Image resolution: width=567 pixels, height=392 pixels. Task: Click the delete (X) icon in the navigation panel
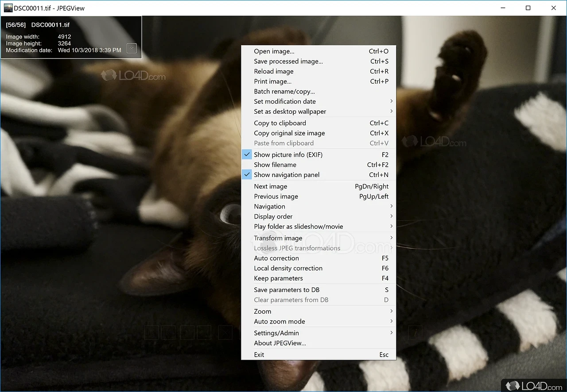[x=225, y=332]
